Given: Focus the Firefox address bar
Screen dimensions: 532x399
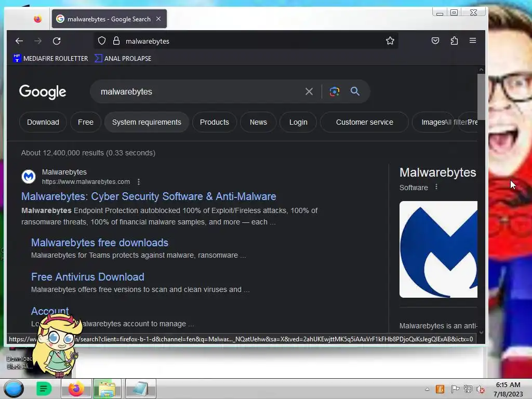Looking at the screenshot, I should (x=246, y=41).
